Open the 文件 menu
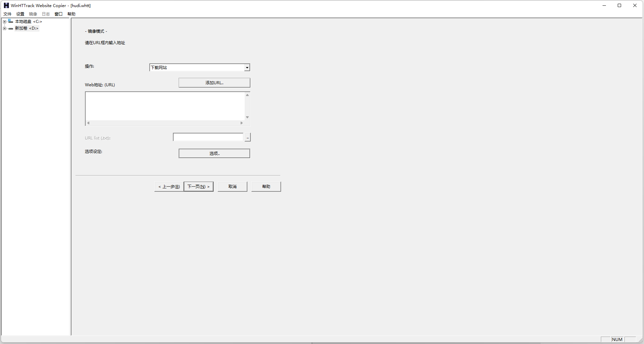The image size is (644, 344). (7, 14)
